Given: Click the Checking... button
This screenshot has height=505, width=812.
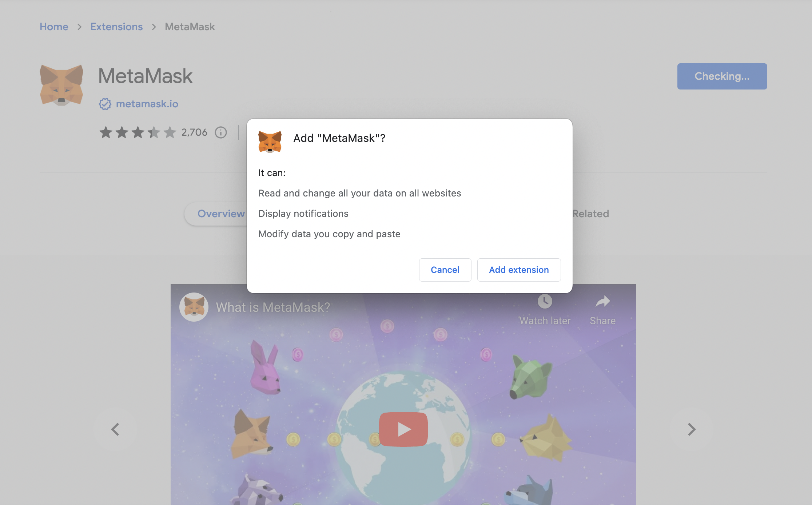Looking at the screenshot, I should click(722, 76).
